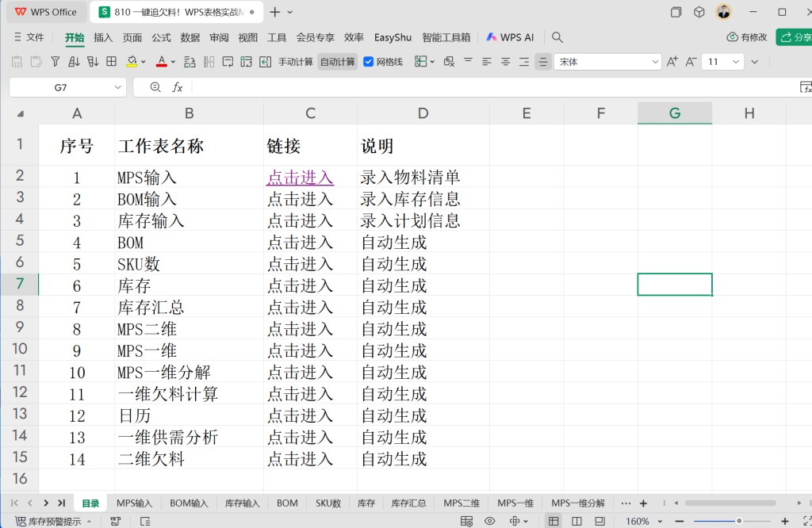Click the zoom magnifier in formula bar
812x528 pixels.
(x=155, y=87)
